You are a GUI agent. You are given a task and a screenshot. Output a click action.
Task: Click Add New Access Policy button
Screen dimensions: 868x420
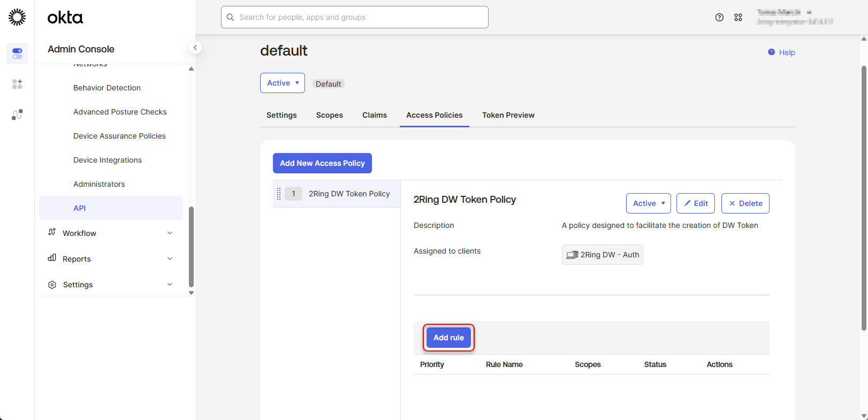tap(322, 163)
